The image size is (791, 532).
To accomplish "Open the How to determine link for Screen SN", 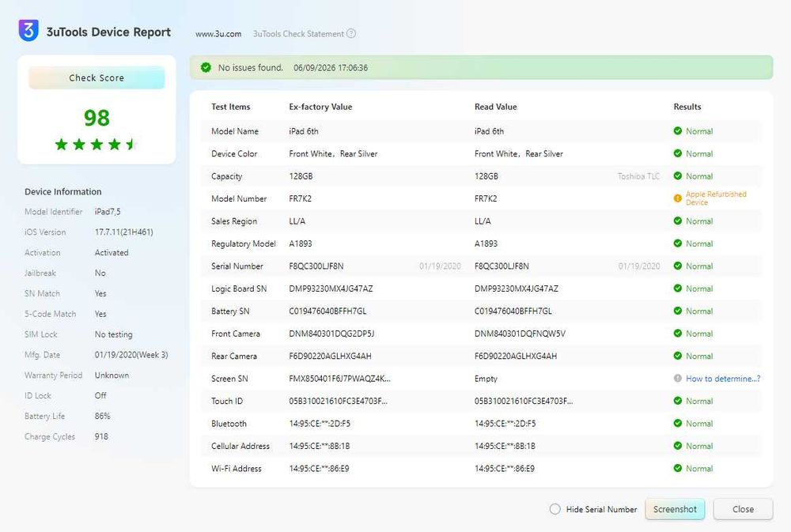I will tap(723, 379).
